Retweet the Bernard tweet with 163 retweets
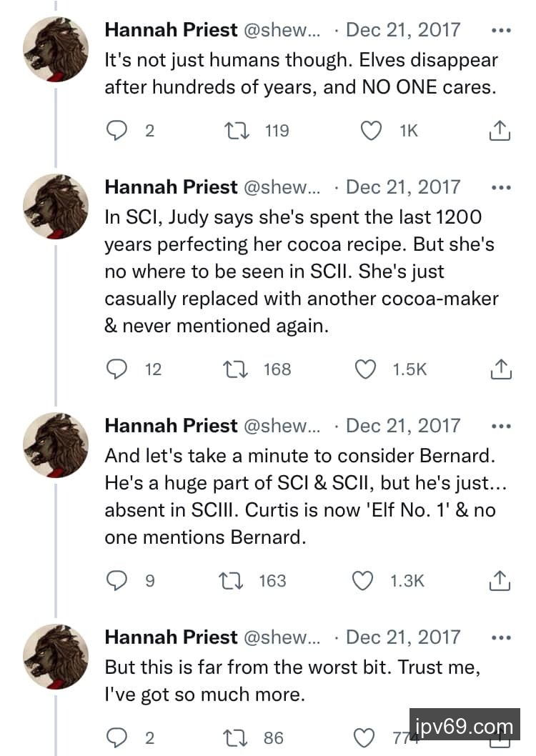Viewport: 536px width, 756px height. [233, 581]
